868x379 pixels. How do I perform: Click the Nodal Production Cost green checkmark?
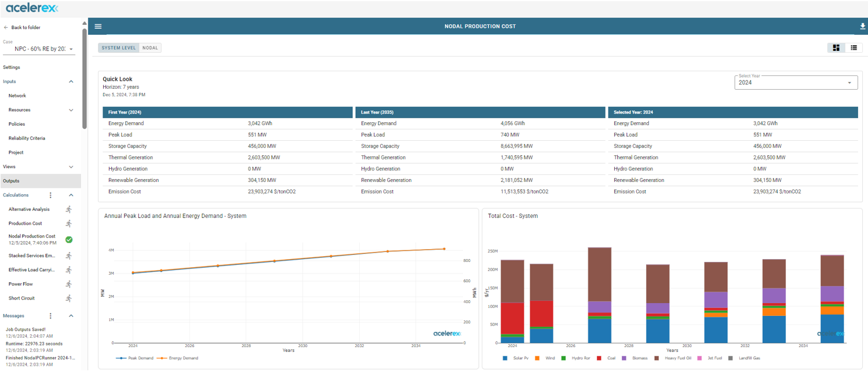click(69, 239)
